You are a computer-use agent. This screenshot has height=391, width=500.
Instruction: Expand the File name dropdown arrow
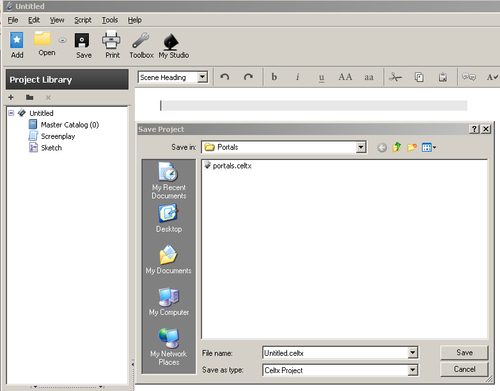(x=413, y=353)
